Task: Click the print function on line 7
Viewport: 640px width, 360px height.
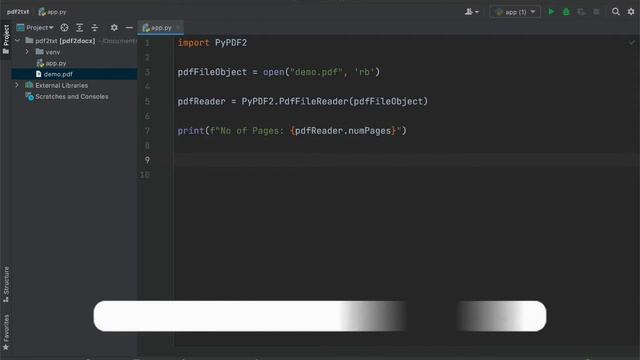Action: point(191,131)
